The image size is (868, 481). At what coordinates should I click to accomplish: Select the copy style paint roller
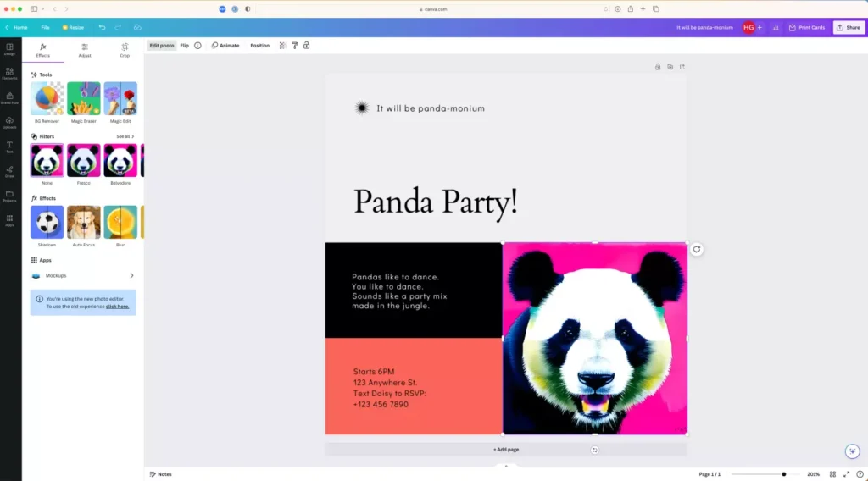tap(294, 46)
